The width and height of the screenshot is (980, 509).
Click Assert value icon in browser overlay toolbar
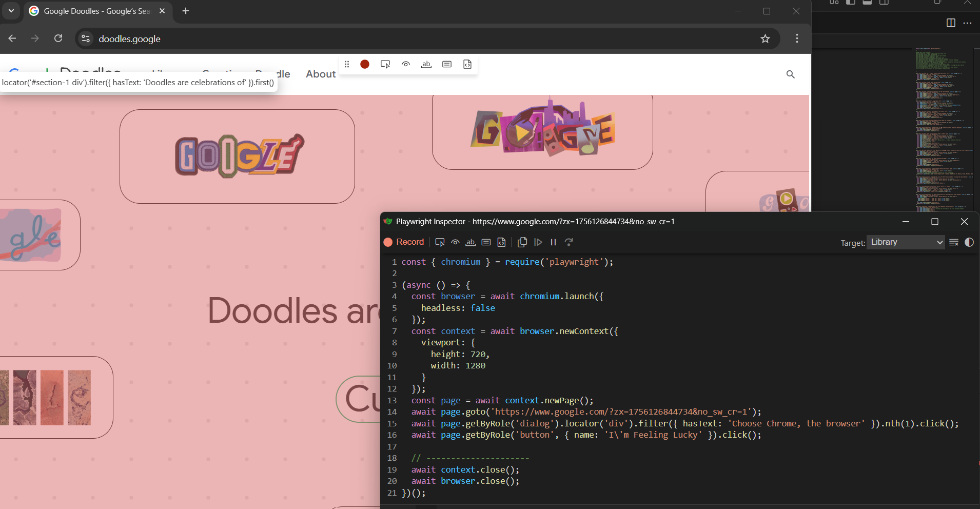coord(447,64)
